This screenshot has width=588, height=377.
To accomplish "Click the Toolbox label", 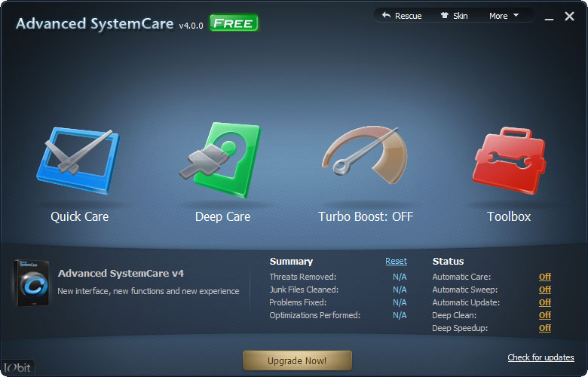I will tap(509, 217).
